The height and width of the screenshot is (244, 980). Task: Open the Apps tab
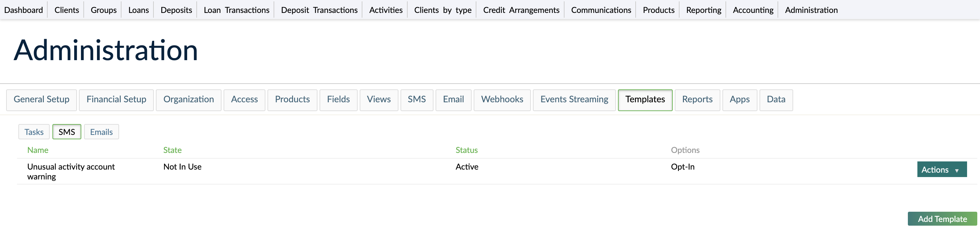(x=739, y=100)
